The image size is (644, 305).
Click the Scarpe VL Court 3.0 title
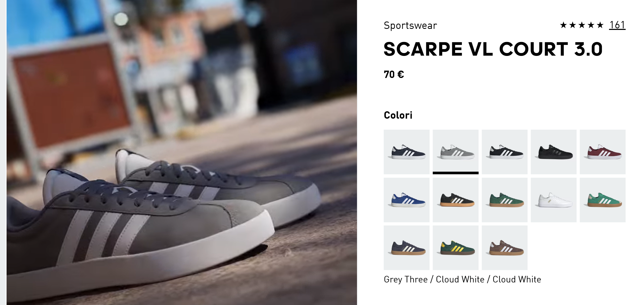493,49
